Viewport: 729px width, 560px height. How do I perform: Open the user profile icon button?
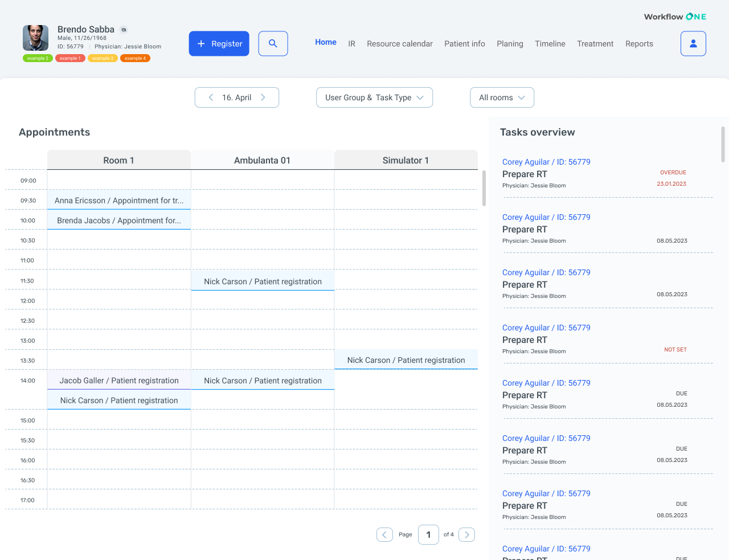(x=693, y=43)
